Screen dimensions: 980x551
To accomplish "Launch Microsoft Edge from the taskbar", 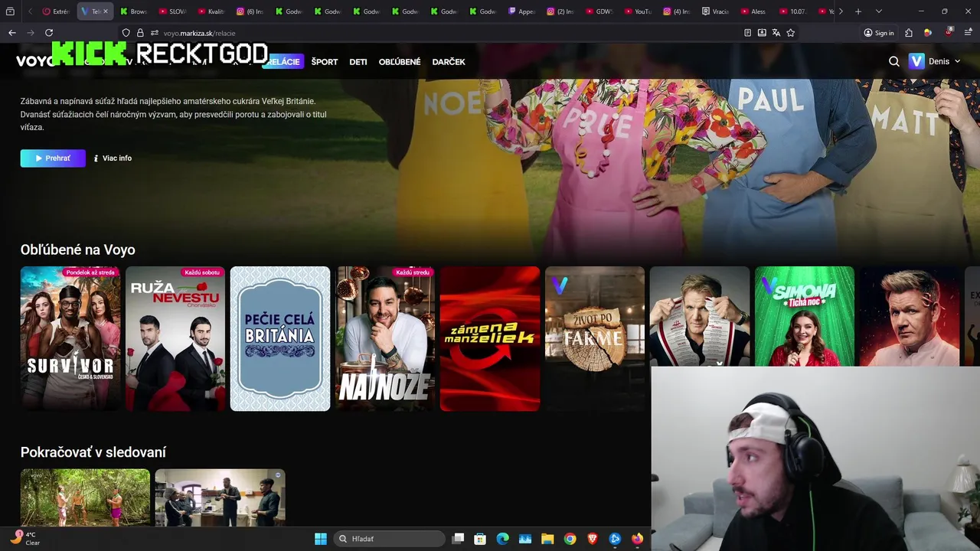I will pyautogui.click(x=502, y=539).
